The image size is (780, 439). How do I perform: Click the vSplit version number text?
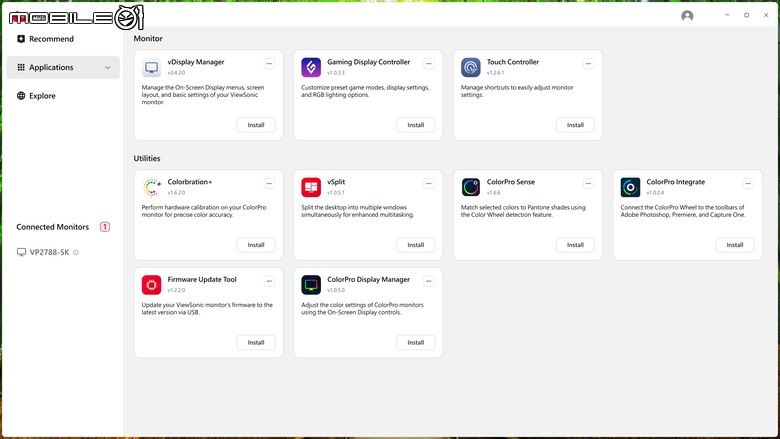click(336, 192)
